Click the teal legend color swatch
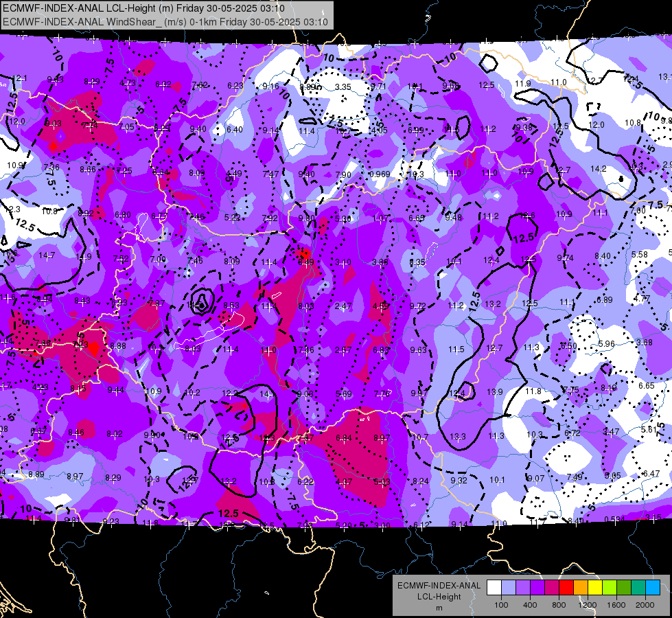This screenshot has width=672, height=618. point(638,587)
